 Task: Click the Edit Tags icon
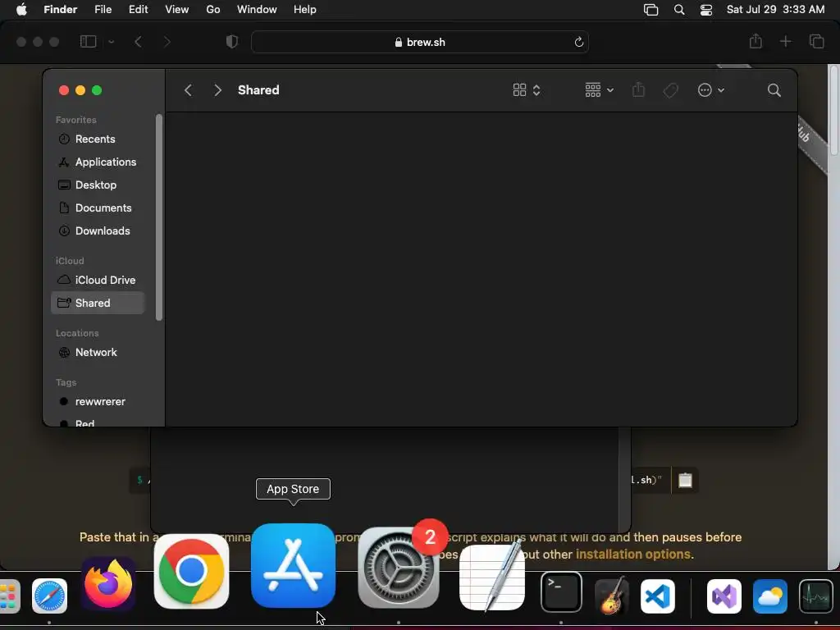(671, 90)
